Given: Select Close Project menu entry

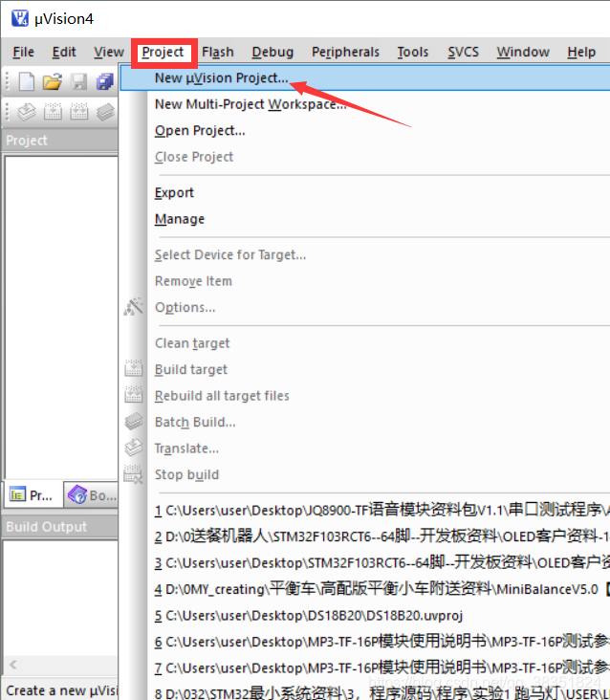Looking at the screenshot, I should point(365,157).
